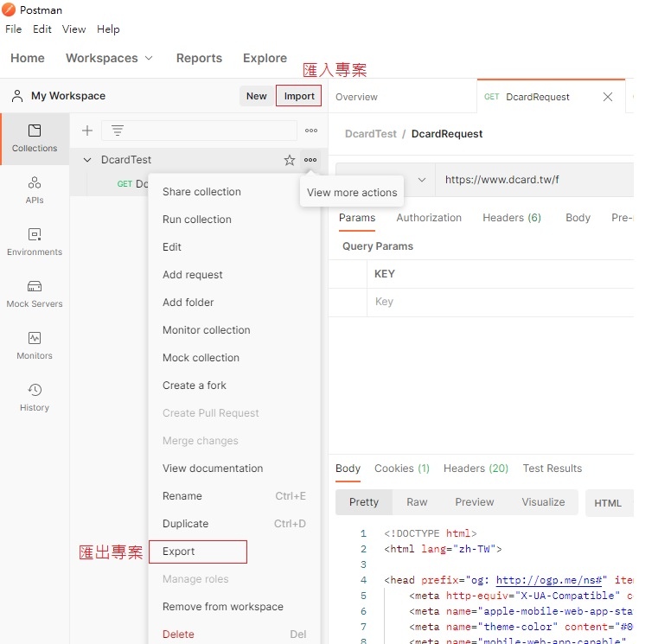Image resolution: width=658 pixels, height=644 pixels.
Task: Select Visualize response view
Action: (543, 502)
